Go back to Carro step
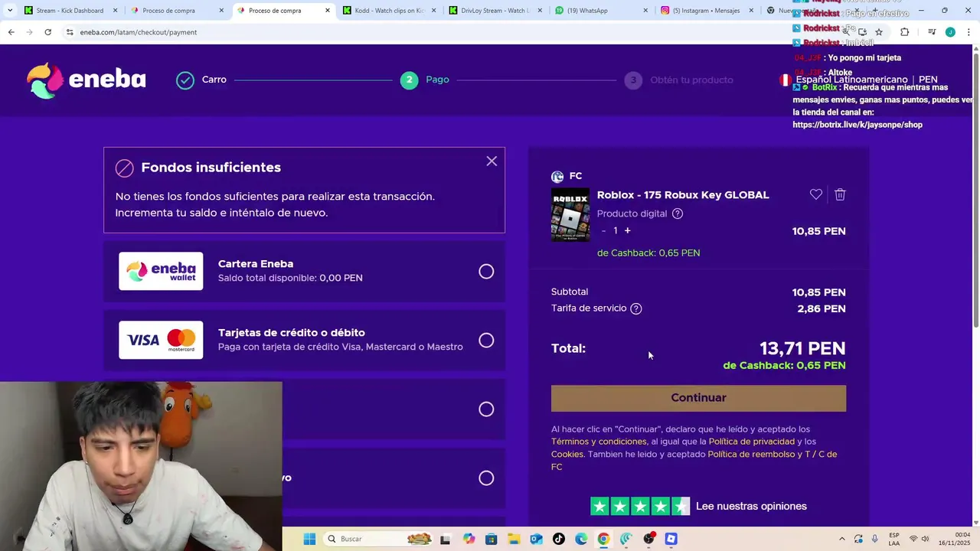 (x=201, y=80)
